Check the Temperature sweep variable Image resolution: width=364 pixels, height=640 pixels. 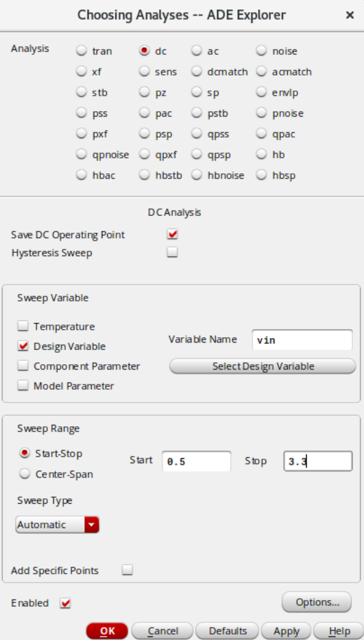click(23, 326)
